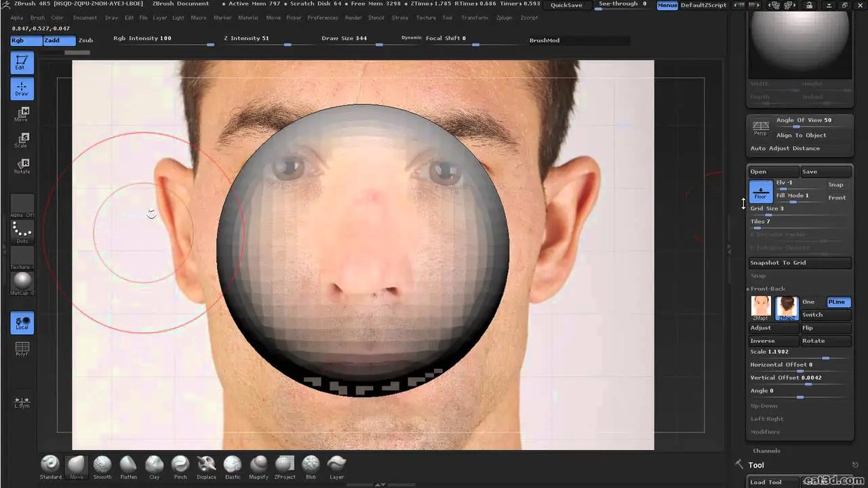Activate the Rotate tool in the left toolbar
This screenshot has height=488, width=868.
click(21, 166)
